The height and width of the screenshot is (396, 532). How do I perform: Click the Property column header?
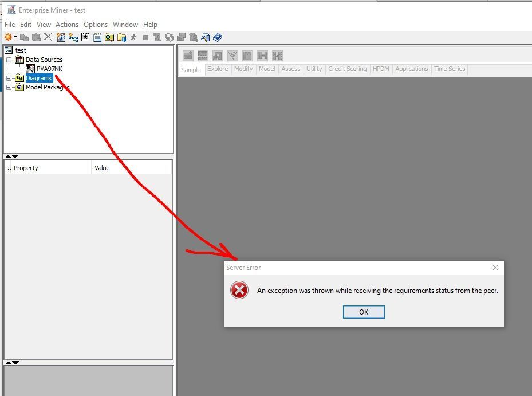pyautogui.click(x=51, y=168)
